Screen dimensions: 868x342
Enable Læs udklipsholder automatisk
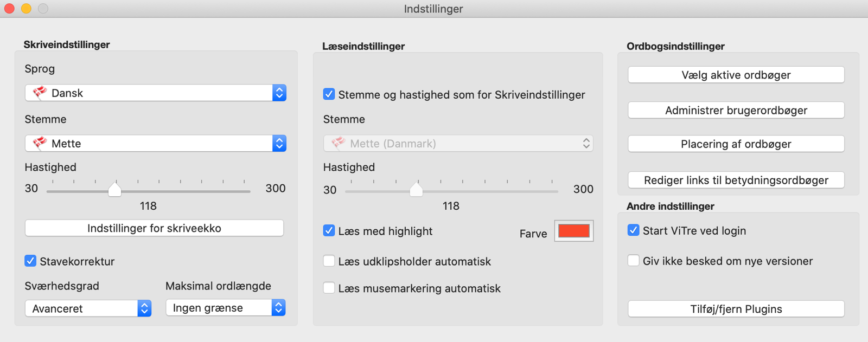(x=329, y=261)
